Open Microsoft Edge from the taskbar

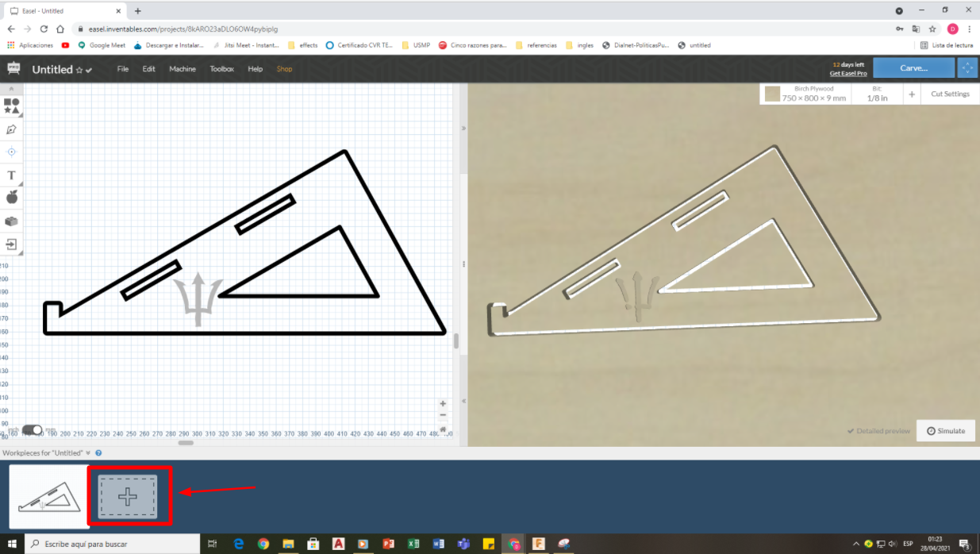click(238, 544)
